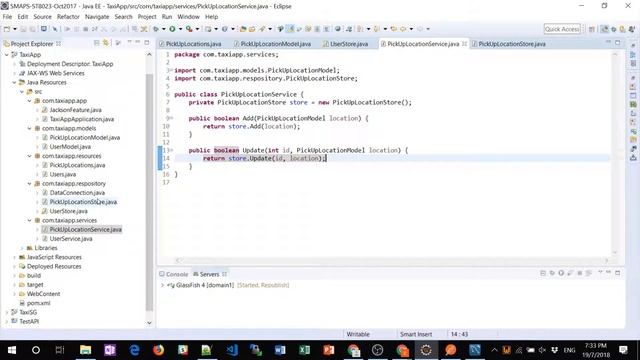Open PowerPoint from the taskbar
Screen dimensions: 640x360
pos(329,350)
